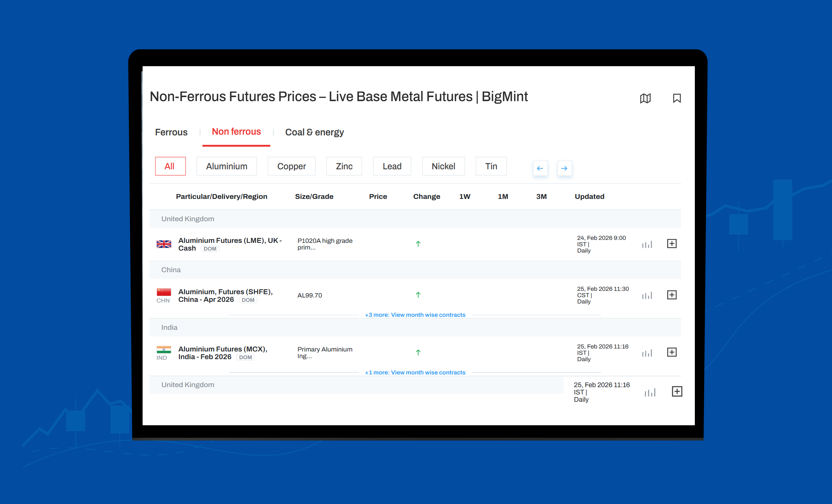Open chart icon in bottom United Kingdom row
The width and height of the screenshot is (832, 504).
(650, 392)
